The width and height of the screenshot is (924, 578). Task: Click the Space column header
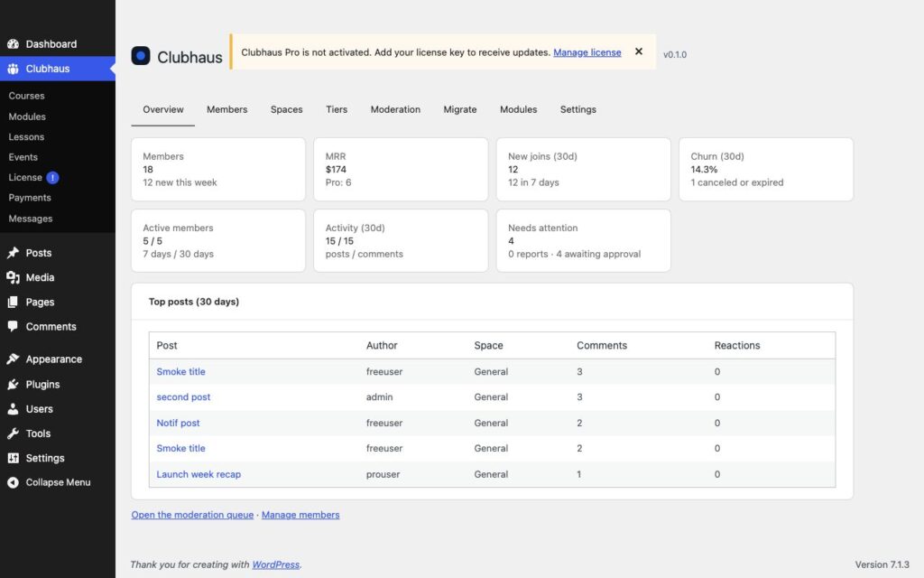488,346
